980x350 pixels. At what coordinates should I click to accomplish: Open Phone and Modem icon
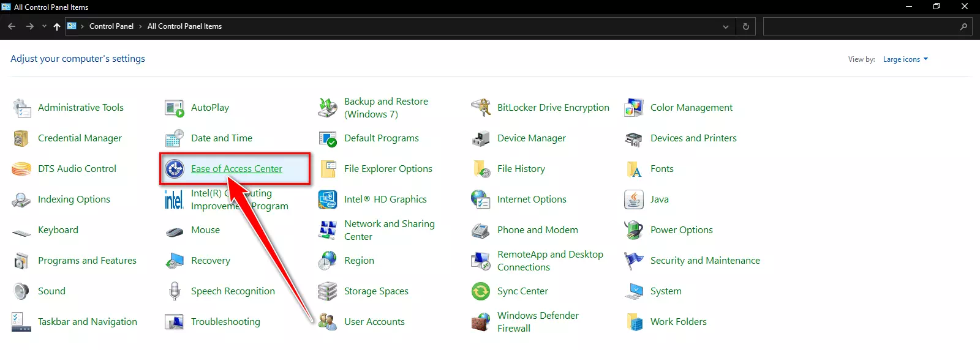[x=481, y=230]
